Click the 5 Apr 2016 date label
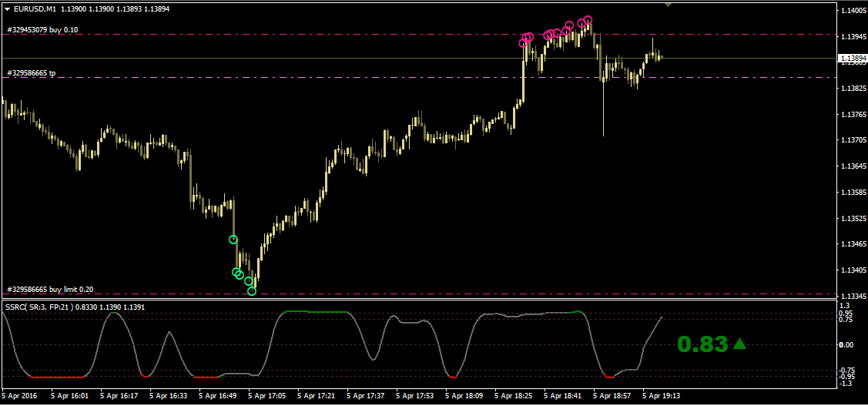Image resolution: width=868 pixels, height=406 pixels. [18, 397]
